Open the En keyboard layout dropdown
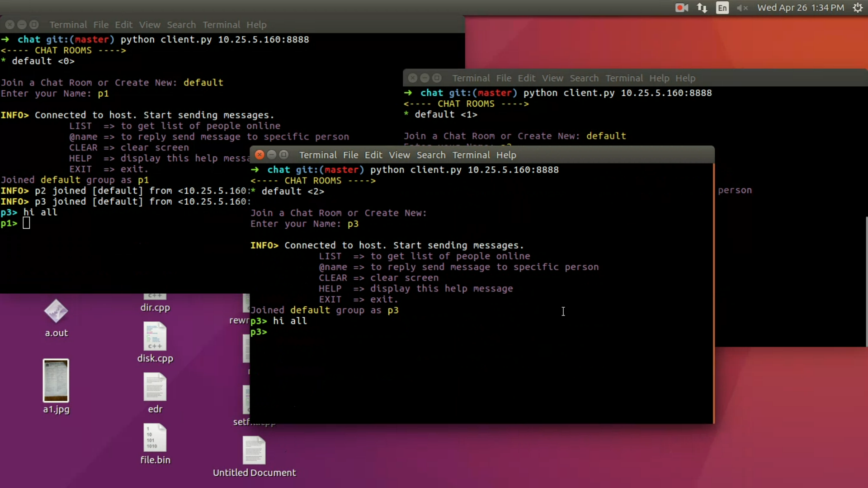 click(722, 8)
